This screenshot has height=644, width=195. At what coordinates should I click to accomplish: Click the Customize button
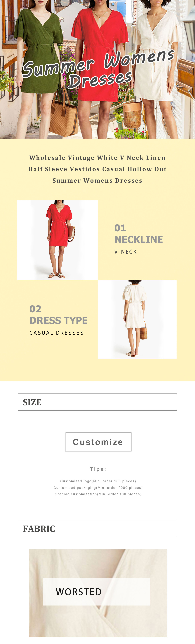(98, 442)
